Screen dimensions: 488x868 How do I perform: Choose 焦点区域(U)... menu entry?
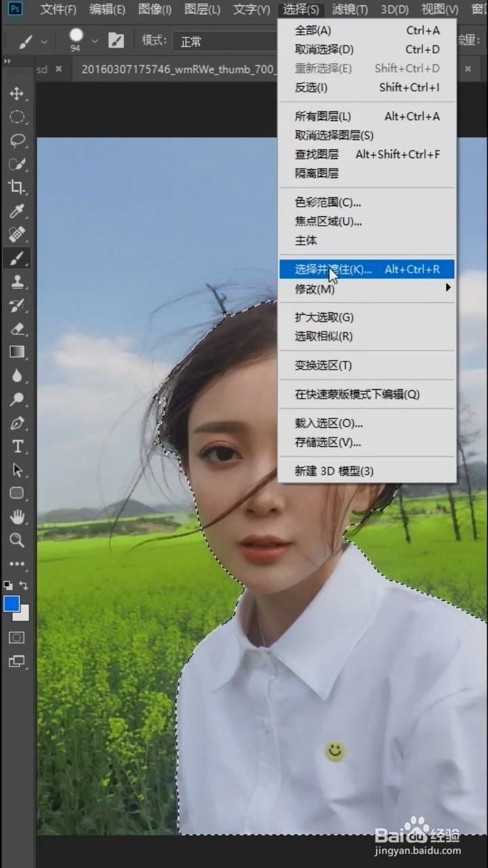coord(367,221)
